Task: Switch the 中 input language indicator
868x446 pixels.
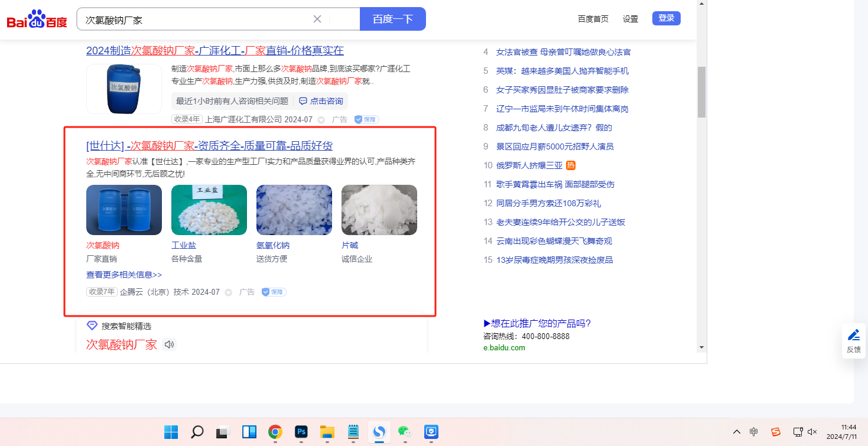Action: click(754, 432)
